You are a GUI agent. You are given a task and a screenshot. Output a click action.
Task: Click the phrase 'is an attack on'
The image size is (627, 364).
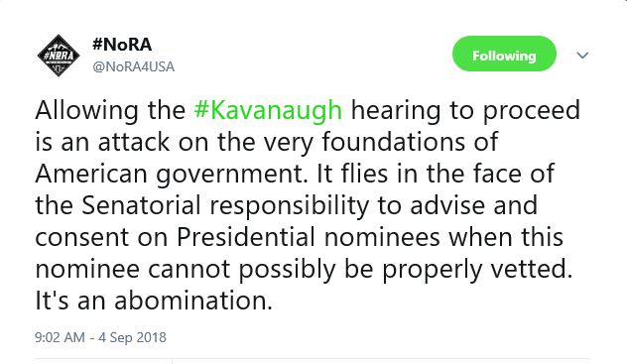point(122,142)
